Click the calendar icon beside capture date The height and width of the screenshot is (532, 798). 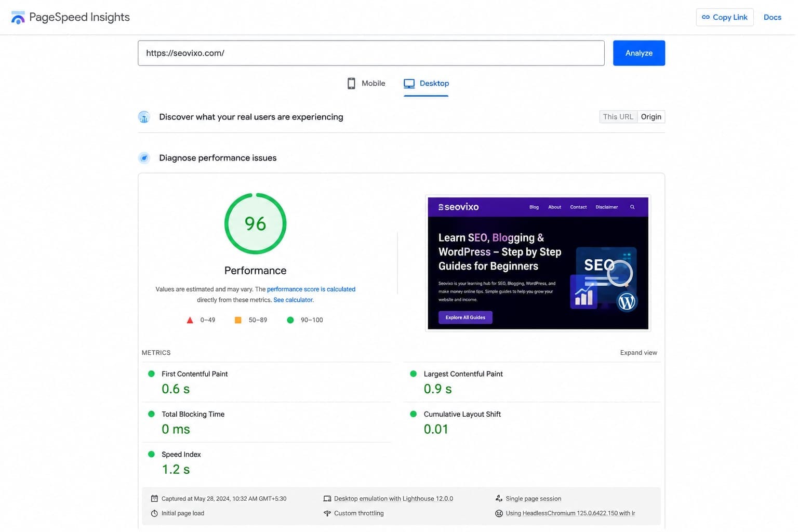pyautogui.click(x=154, y=499)
